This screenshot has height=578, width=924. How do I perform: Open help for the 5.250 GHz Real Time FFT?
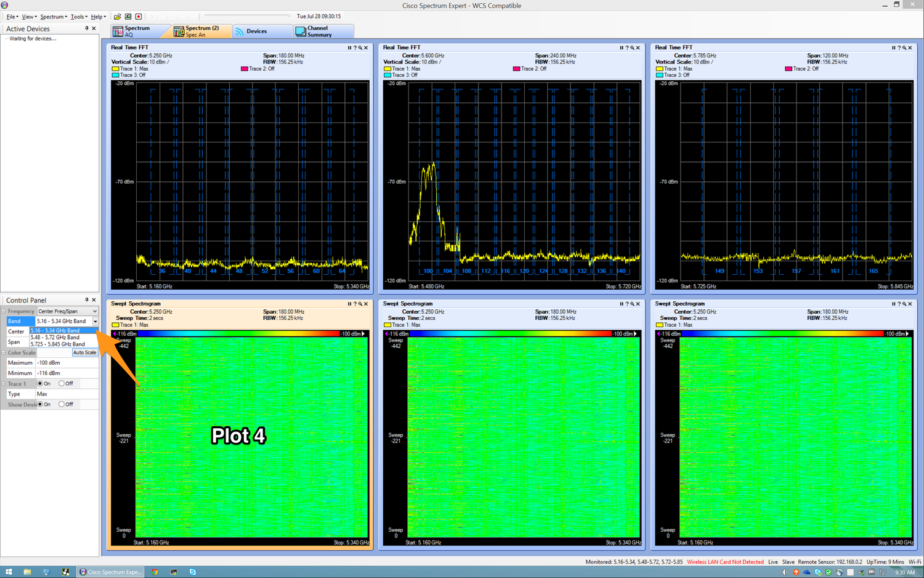click(355, 47)
